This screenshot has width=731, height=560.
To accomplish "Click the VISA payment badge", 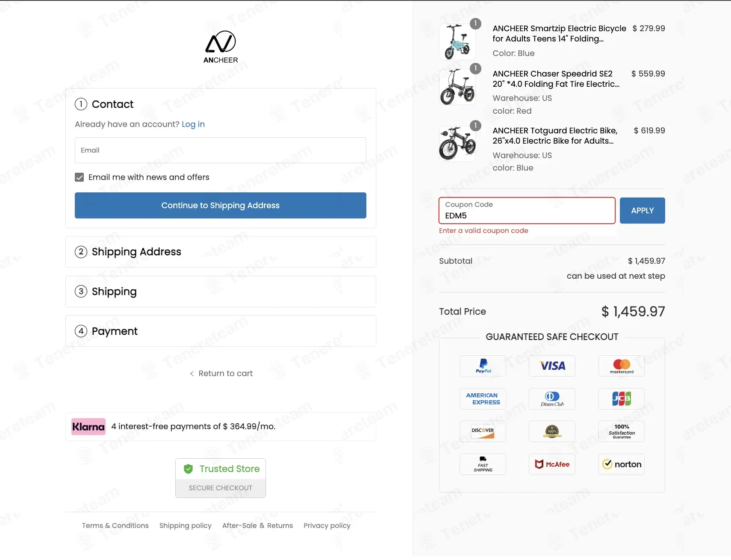I will point(552,366).
